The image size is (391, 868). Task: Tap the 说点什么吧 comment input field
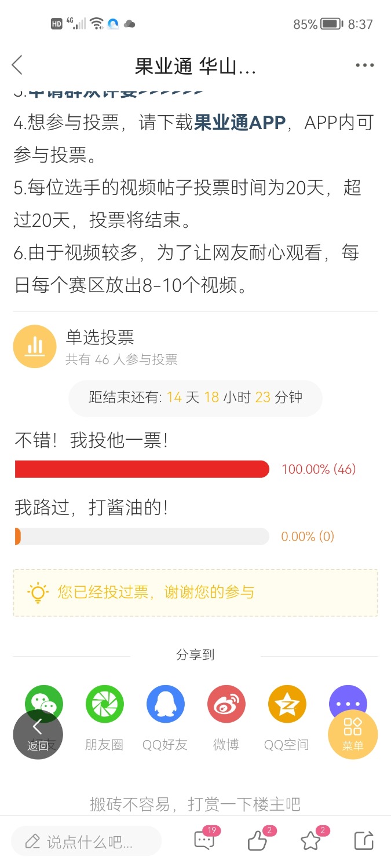pos(86,841)
